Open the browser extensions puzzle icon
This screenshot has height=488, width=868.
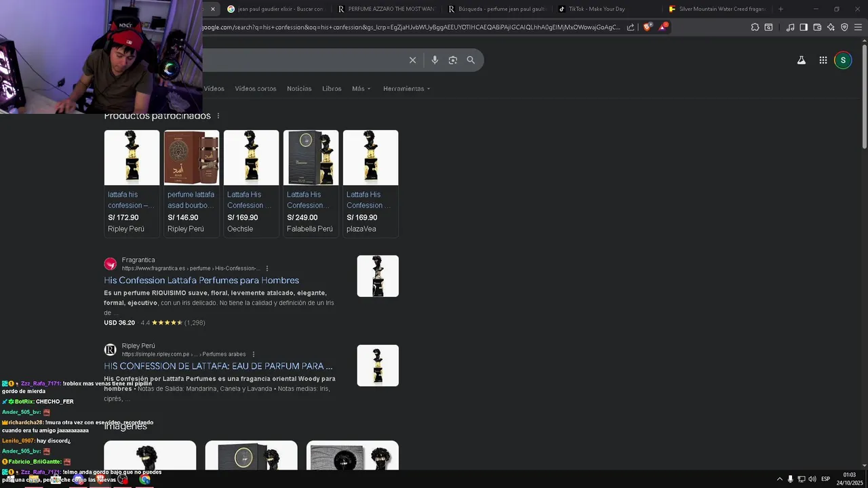pyautogui.click(x=755, y=27)
